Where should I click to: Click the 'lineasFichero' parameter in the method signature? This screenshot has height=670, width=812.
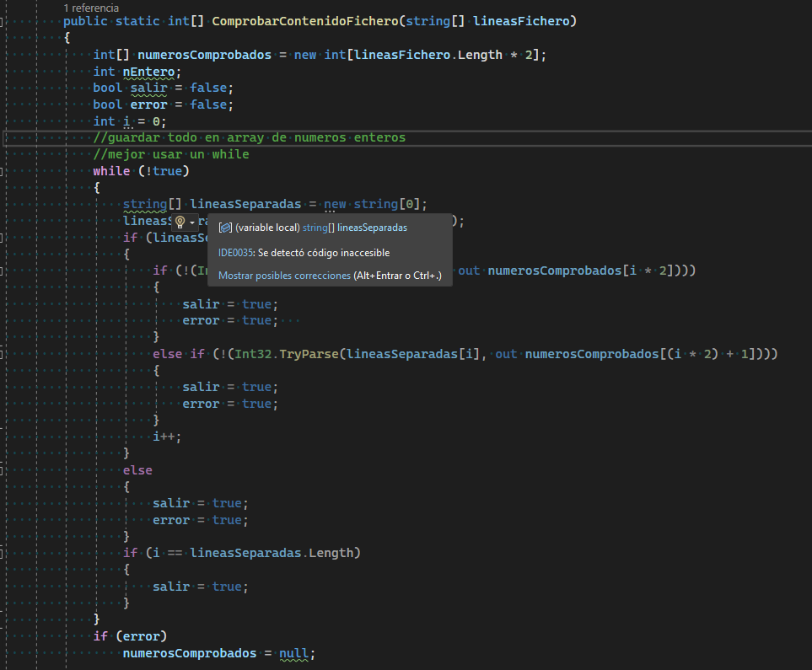pos(521,21)
